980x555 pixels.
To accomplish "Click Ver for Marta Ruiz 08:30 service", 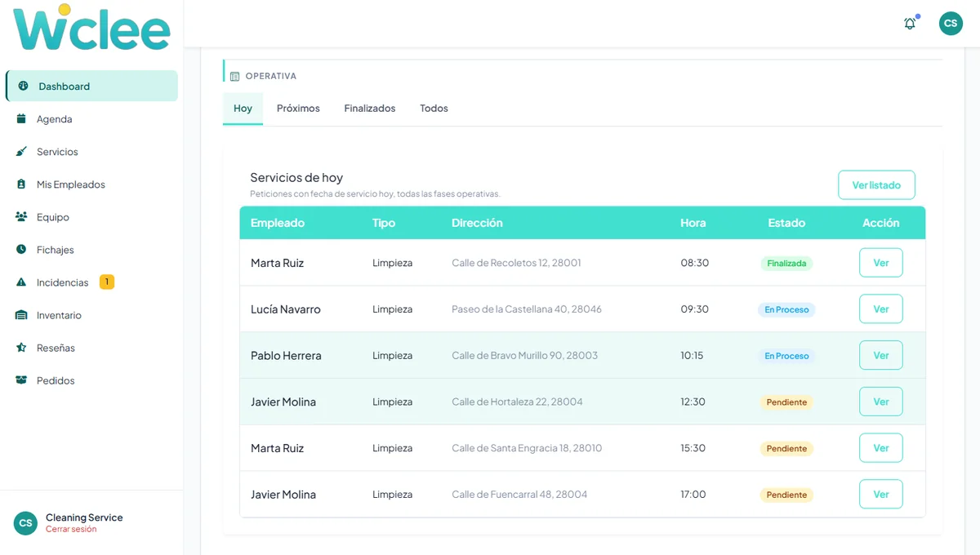I will pos(881,263).
